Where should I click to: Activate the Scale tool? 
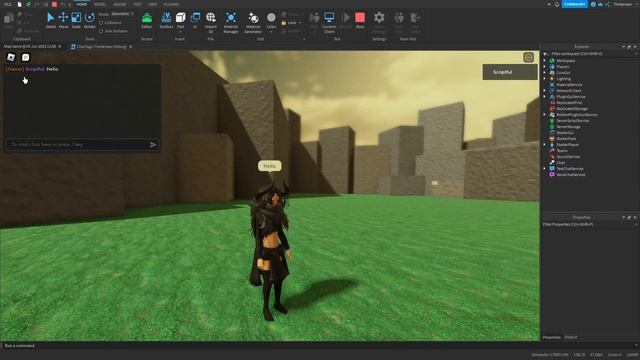coord(76,20)
